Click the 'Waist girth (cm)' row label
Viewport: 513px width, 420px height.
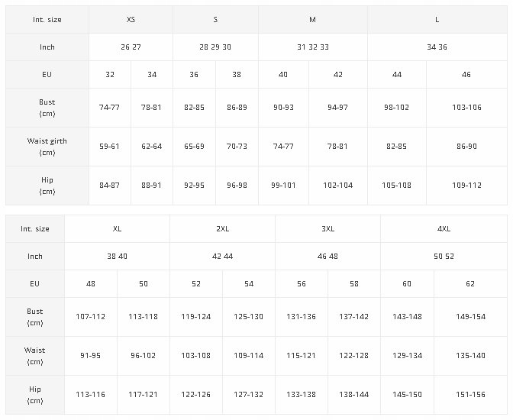point(47,146)
